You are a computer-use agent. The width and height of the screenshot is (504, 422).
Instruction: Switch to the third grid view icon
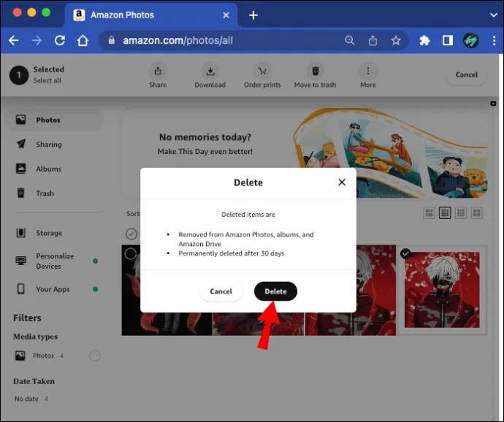pos(461,212)
